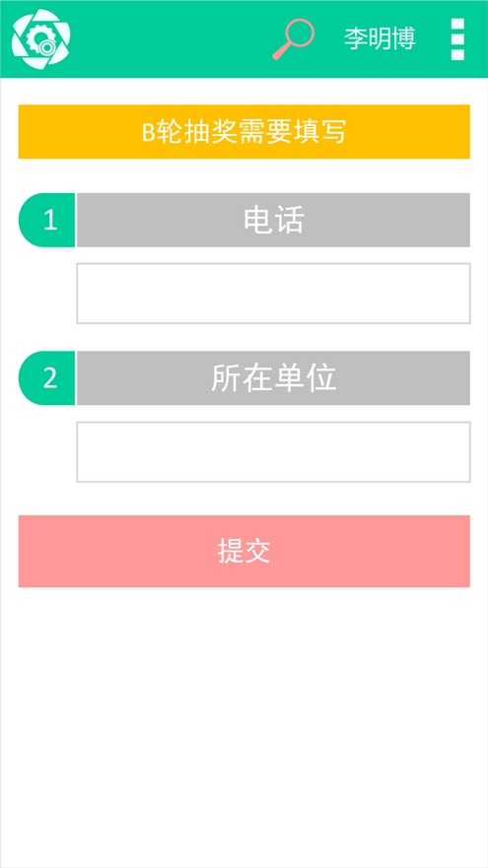The width and height of the screenshot is (488, 868).
Task: Click the aperture gear app logo
Action: (x=41, y=39)
